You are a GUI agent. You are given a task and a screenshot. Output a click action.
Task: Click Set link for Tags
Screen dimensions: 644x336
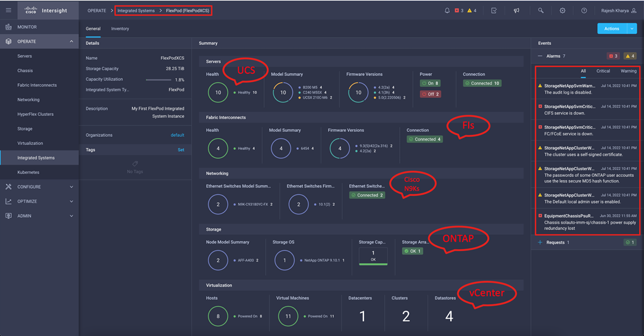click(181, 150)
